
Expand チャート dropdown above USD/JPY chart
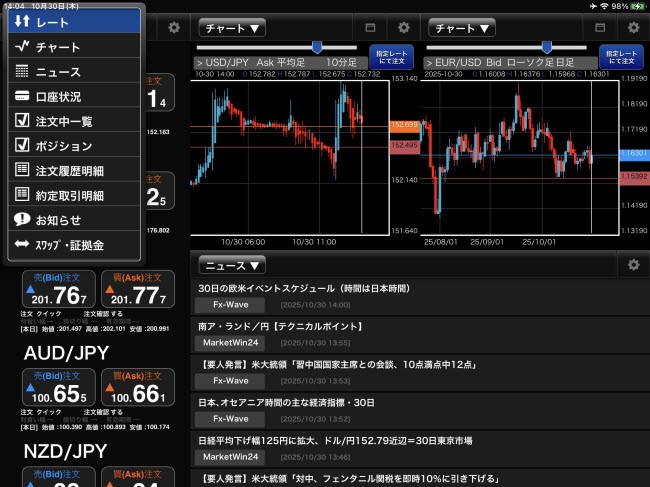[x=232, y=28]
